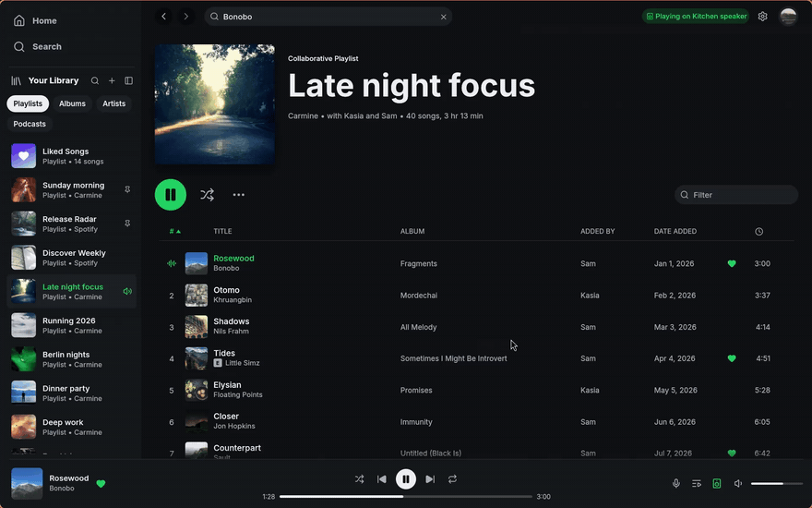This screenshot has height=508, width=812.
Task: Click the Shadows track thumbnail
Action: 197,327
